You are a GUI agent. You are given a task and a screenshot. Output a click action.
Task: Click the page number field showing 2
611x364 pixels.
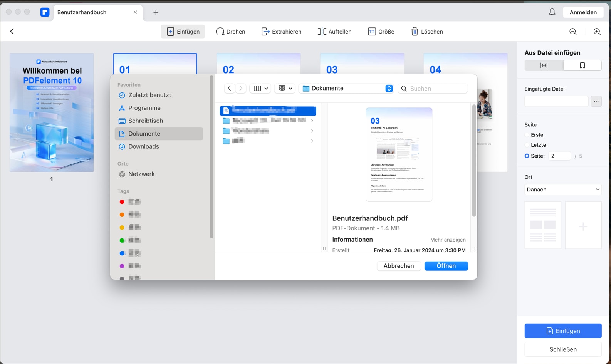(x=559, y=156)
